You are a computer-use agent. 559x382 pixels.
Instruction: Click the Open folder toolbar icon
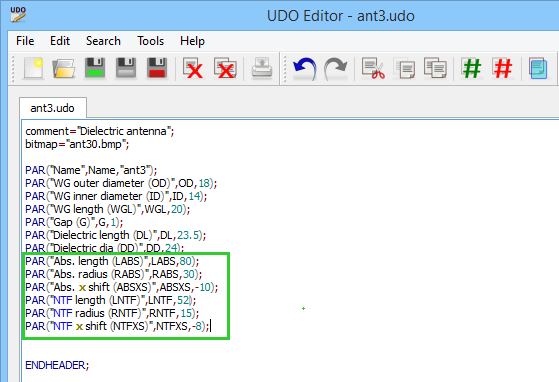64,68
